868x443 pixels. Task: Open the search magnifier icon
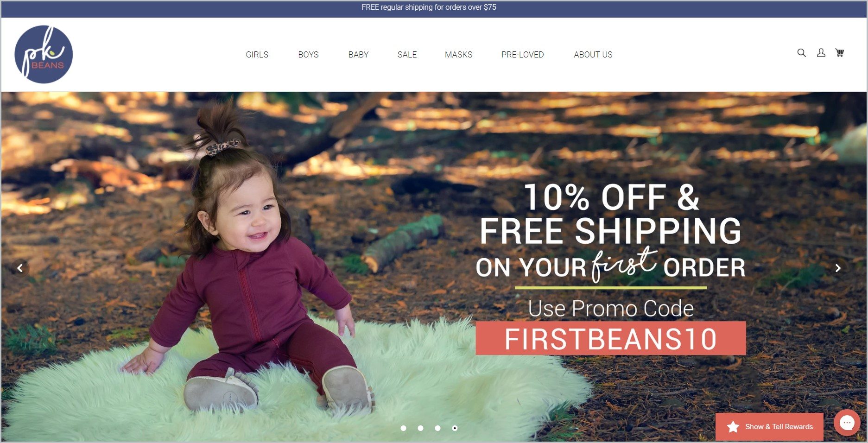pos(801,53)
